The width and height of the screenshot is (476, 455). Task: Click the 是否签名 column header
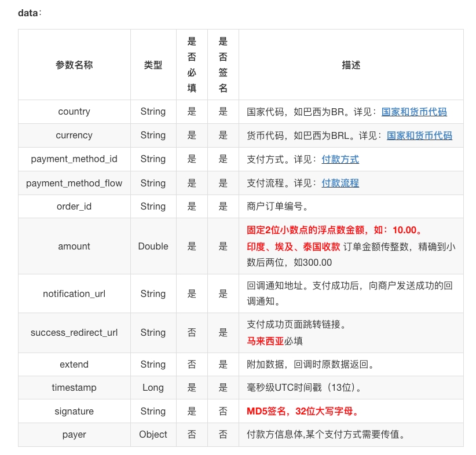click(x=223, y=65)
